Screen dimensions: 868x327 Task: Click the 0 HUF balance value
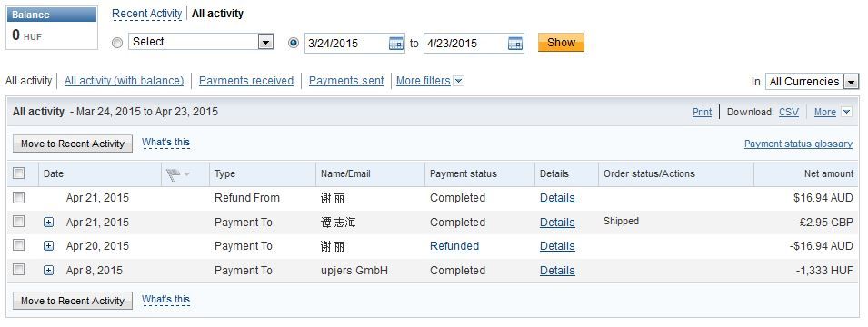click(26, 36)
